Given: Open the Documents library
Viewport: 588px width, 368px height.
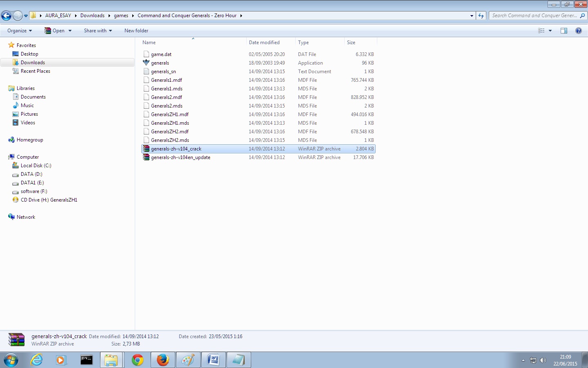Looking at the screenshot, I should coord(33,97).
